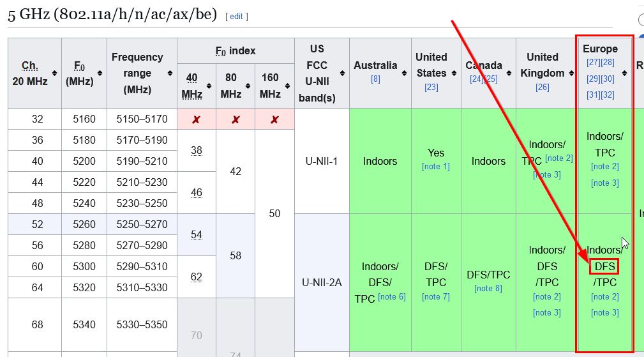The image size is (644, 357).
Task: Sort by 40 MHz F0 index column
Action: pos(209,86)
